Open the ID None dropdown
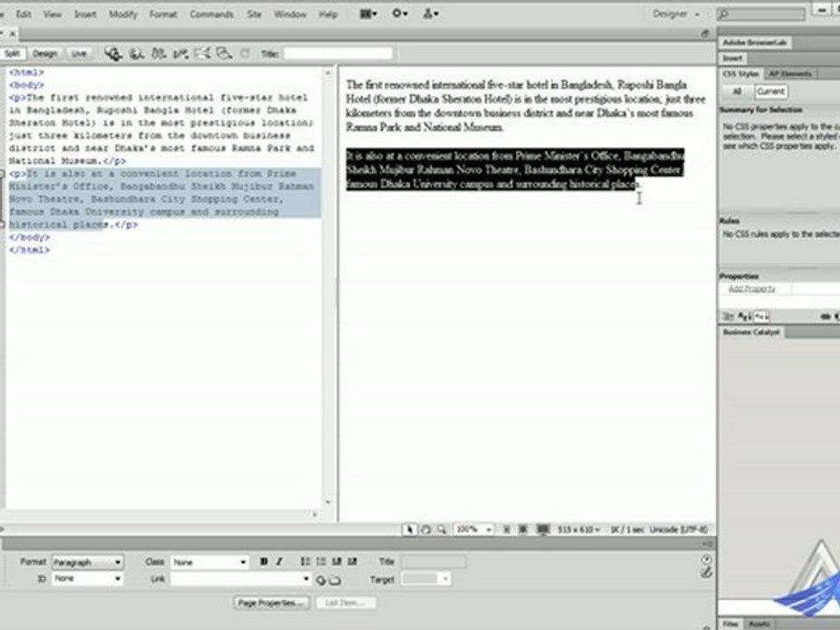 coord(87,578)
